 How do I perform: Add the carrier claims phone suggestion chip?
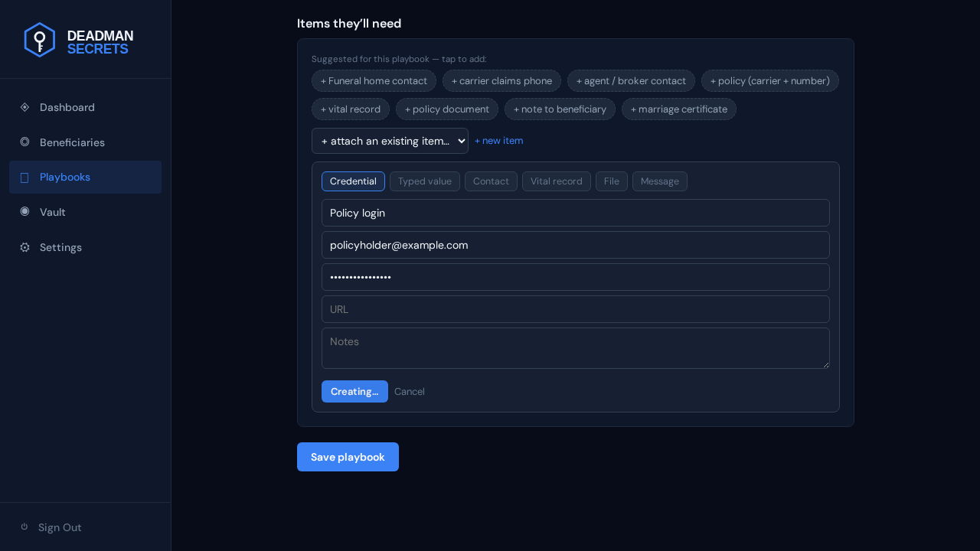pyautogui.click(x=501, y=81)
